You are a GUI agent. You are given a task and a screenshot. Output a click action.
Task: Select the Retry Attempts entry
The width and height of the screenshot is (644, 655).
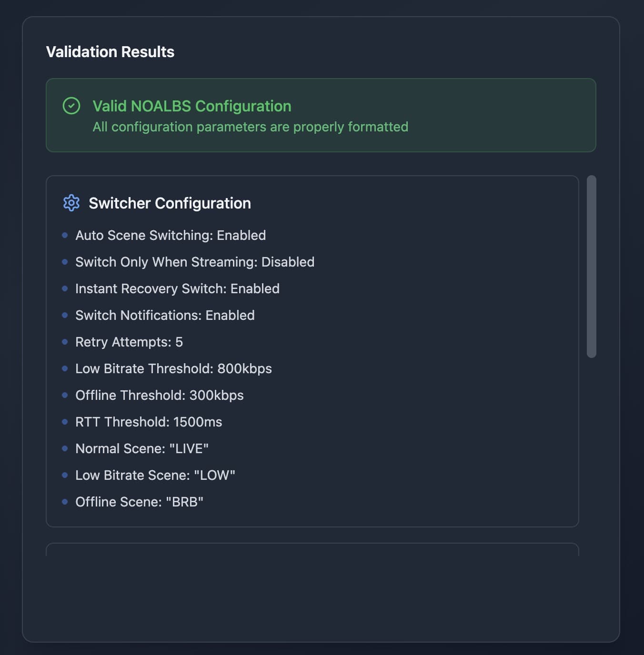pos(129,342)
